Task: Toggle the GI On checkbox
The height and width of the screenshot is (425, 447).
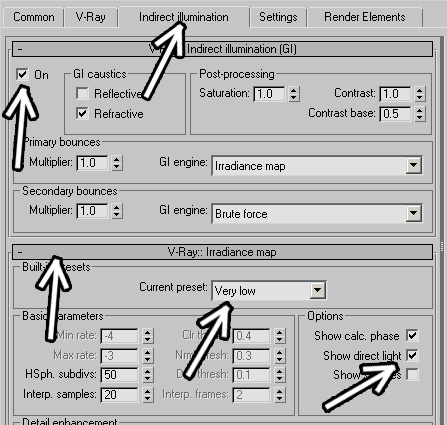Action: pos(22,74)
